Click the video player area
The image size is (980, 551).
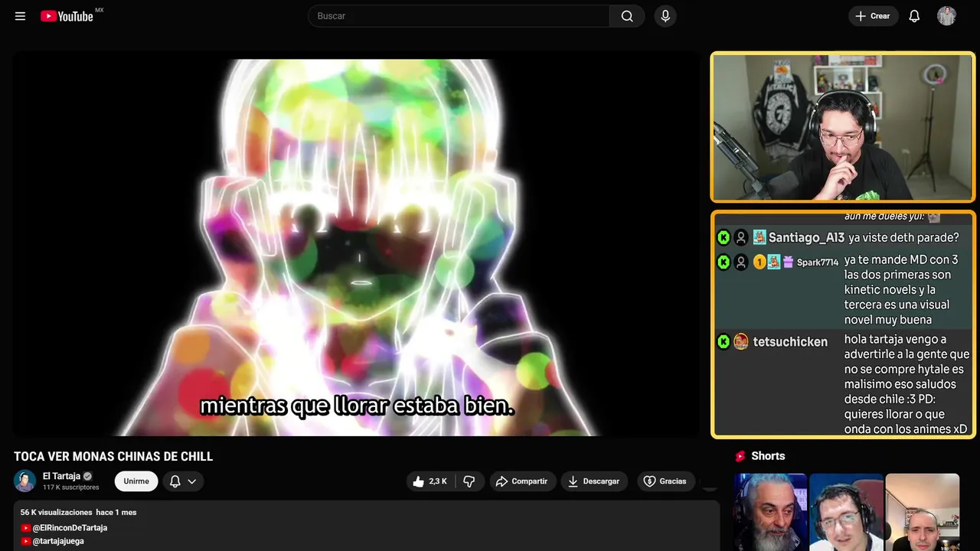pos(356,243)
